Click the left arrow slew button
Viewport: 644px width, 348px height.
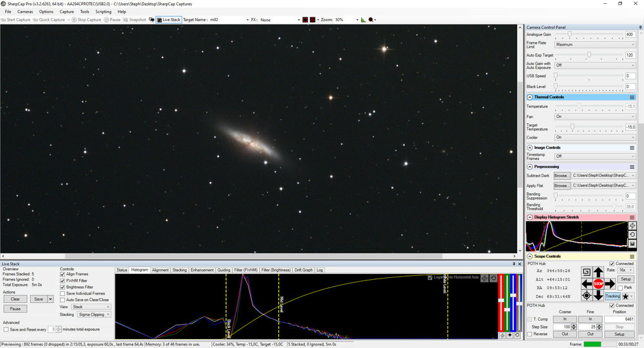587,284
